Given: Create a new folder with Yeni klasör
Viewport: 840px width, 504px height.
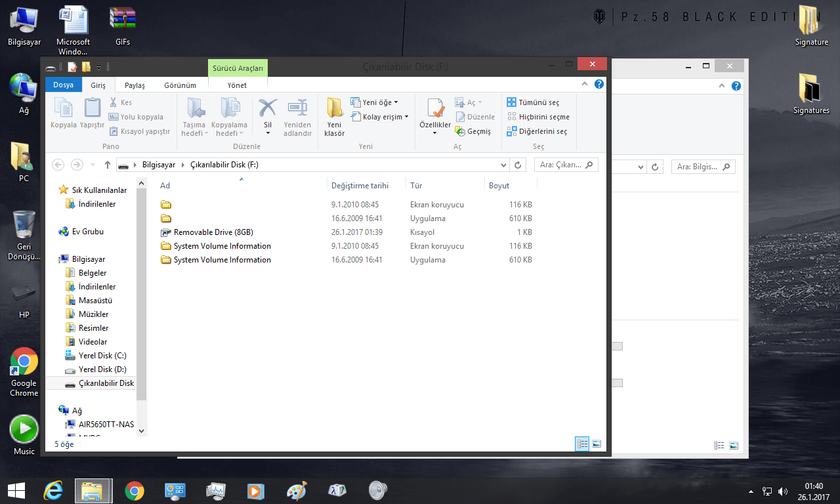Looking at the screenshot, I should [x=335, y=117].
